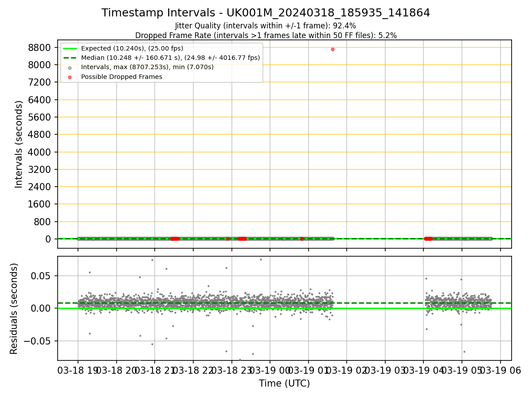532x399 pixels.
Task: Click the red dropped-frame cluster just after 03-19 04
Action: click(428, 239)
